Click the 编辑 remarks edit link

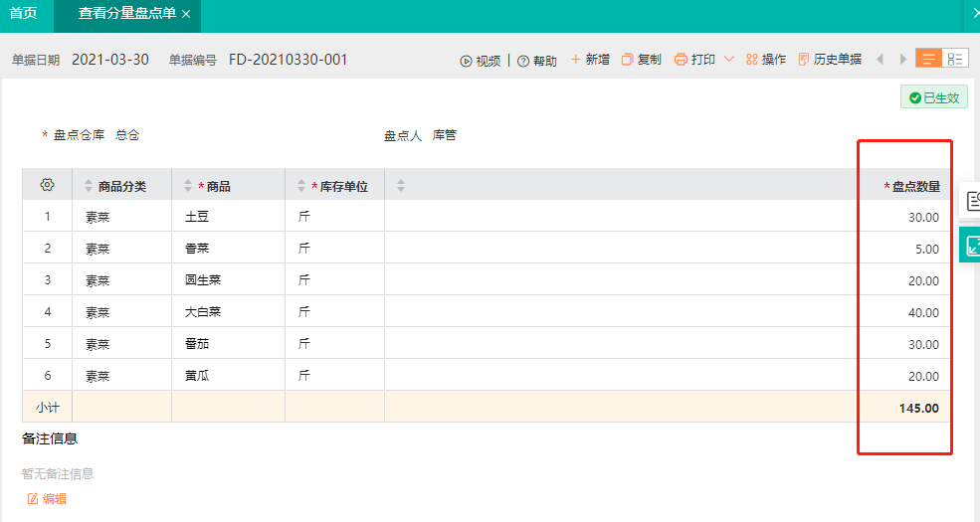[x=47, y=498]
